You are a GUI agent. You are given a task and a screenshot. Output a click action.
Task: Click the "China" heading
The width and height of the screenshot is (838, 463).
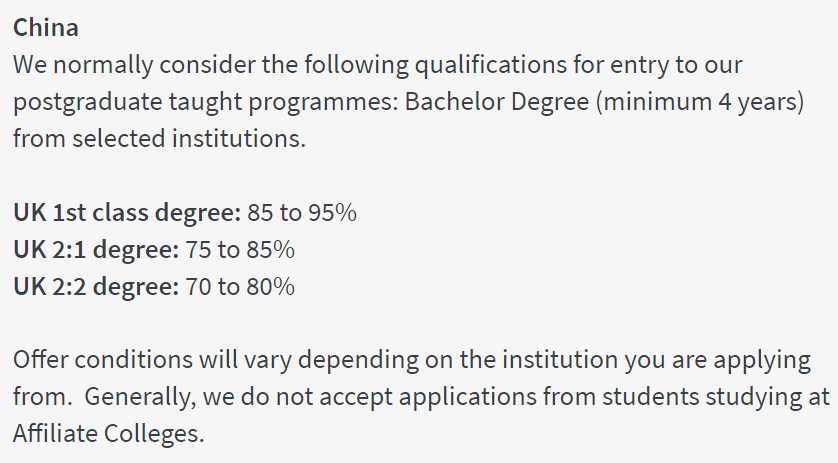click(45, 26)
